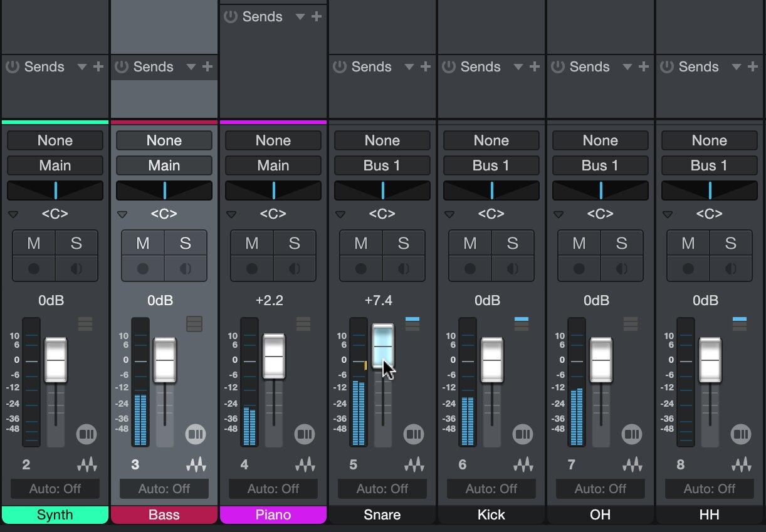Image resolution: width=766 pixels, height=532 pixels.
Task: Mute the Kick channel
Action: (470, 243)
